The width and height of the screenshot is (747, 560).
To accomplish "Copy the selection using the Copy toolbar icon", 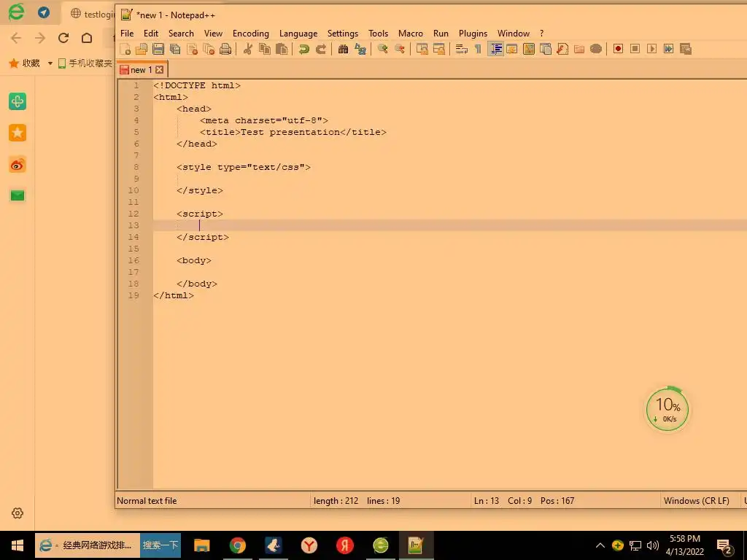I will [x=264, y=49].
